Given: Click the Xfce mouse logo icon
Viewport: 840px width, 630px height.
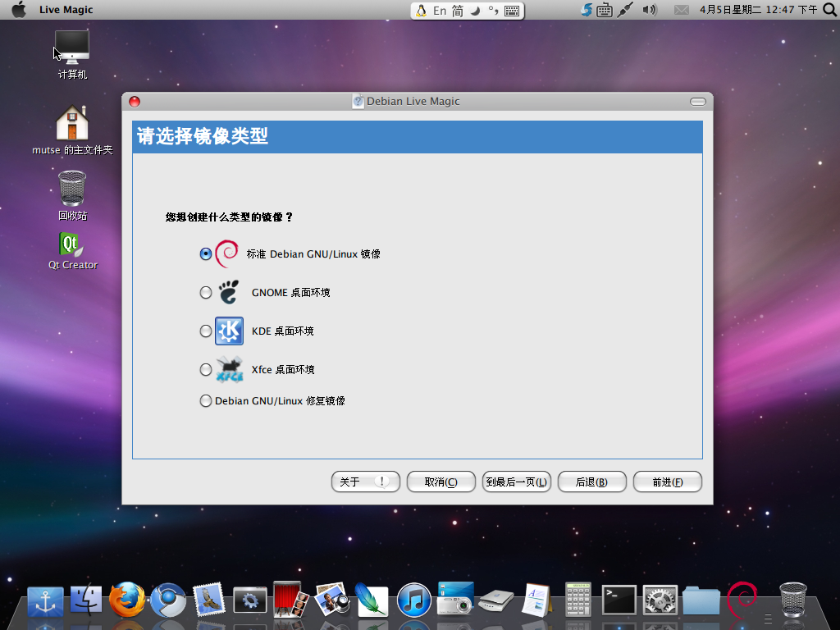Looking at the screenshot, I should pyautogui.click(x=230, y=370).
